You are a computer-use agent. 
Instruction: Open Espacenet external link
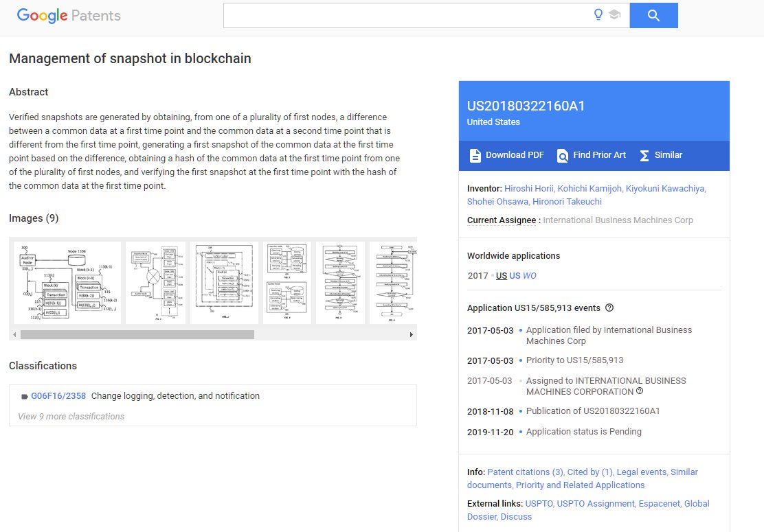(x=659, y=503)
